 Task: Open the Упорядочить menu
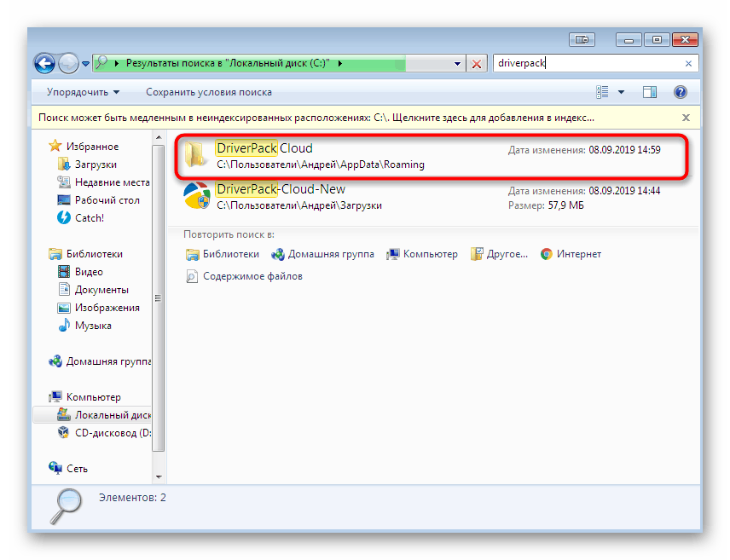pyautogui.click(x=83, y=92)
